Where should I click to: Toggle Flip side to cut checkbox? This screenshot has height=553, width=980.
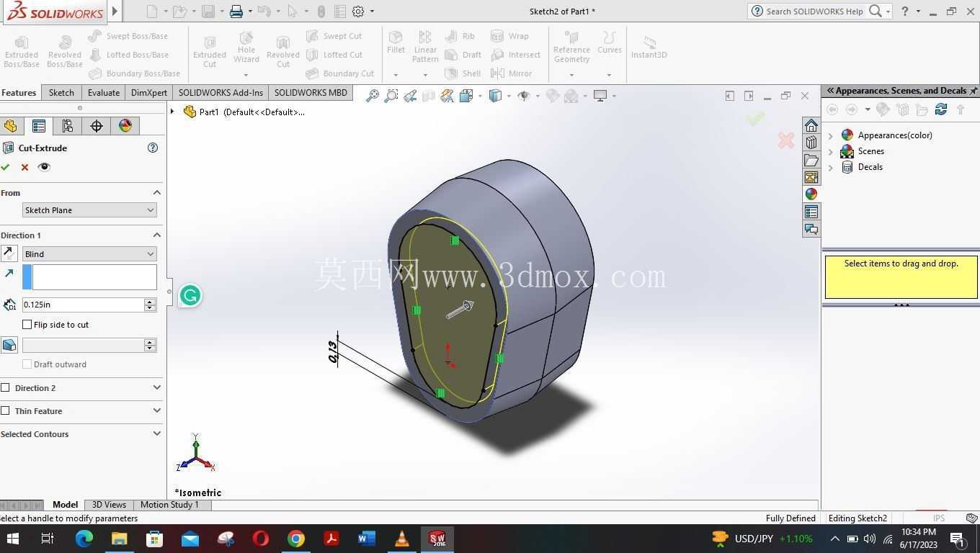(27, 325)
